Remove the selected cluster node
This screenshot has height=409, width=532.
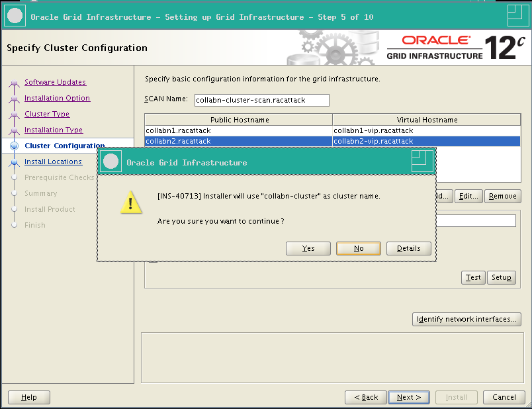[502, 196]
